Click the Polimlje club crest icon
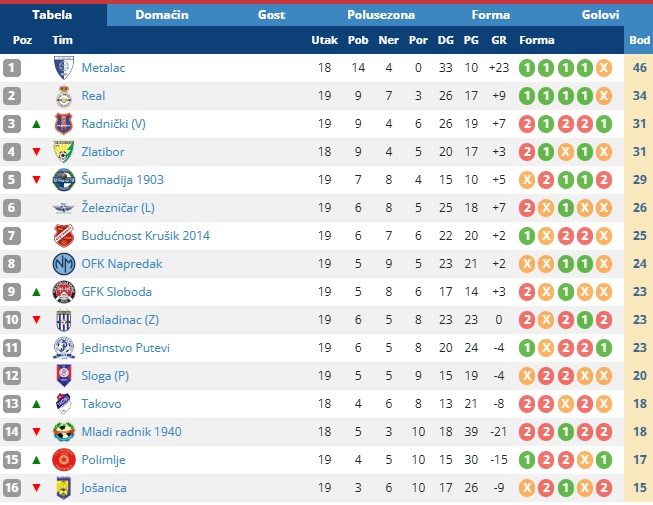Image resolution: width=653 pixels, height=505 pixels. tap(64, 460)
